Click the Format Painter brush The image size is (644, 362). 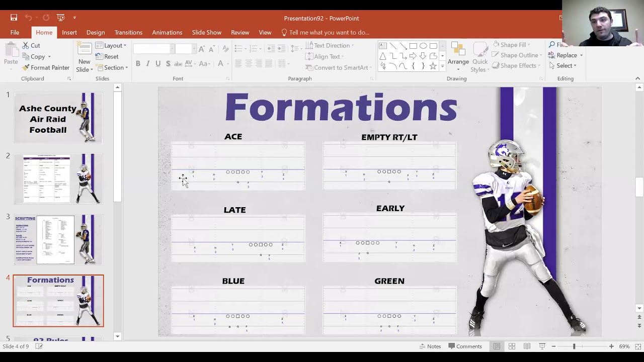(x=46, y=67)
